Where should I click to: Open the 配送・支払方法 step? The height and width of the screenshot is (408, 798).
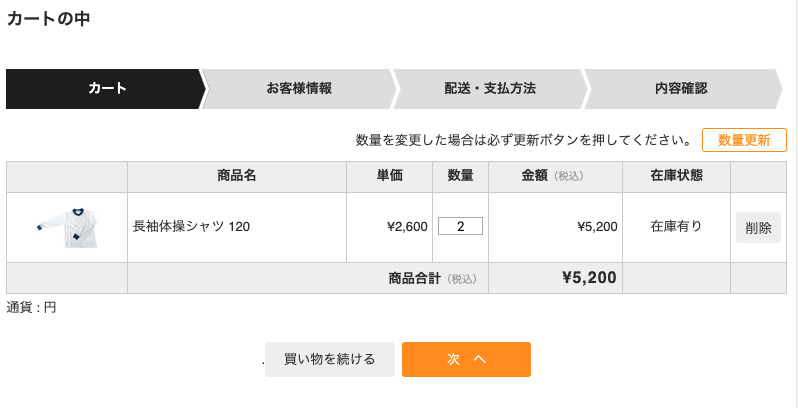click(490, 88)
